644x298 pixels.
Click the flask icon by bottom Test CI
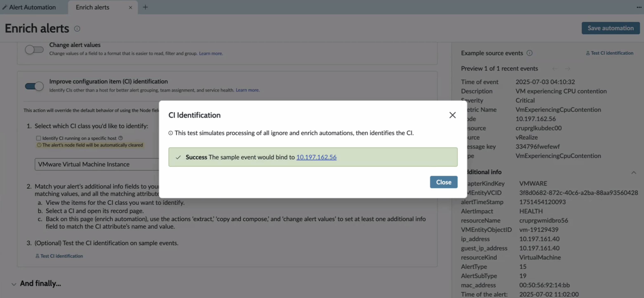click(37, 256)
